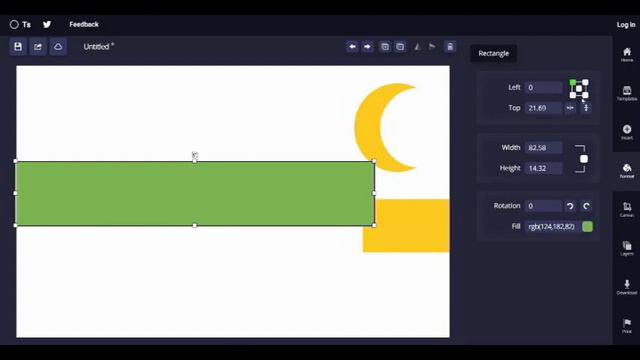640x360 pixels.
Task: Click the Width value field
Action: pos(543,148)
